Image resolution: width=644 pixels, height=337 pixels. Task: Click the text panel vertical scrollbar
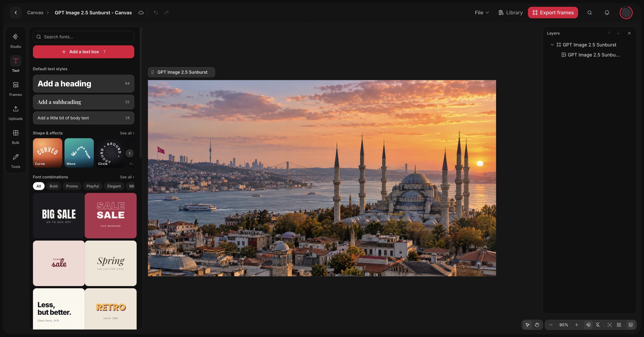point(141,92)
